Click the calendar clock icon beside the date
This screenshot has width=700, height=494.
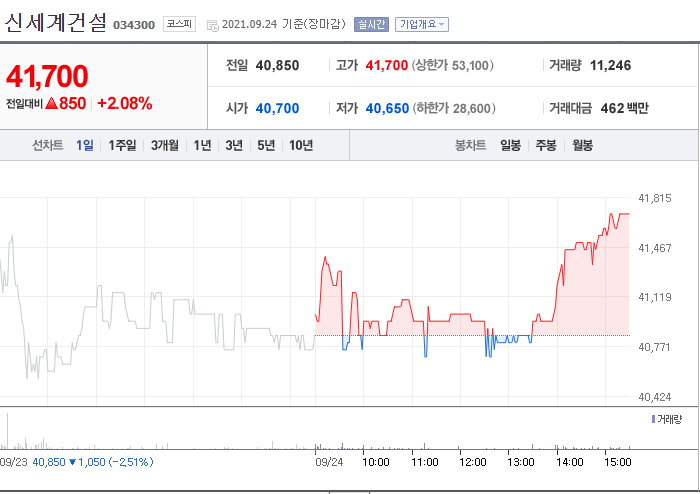tap(212, 25)
